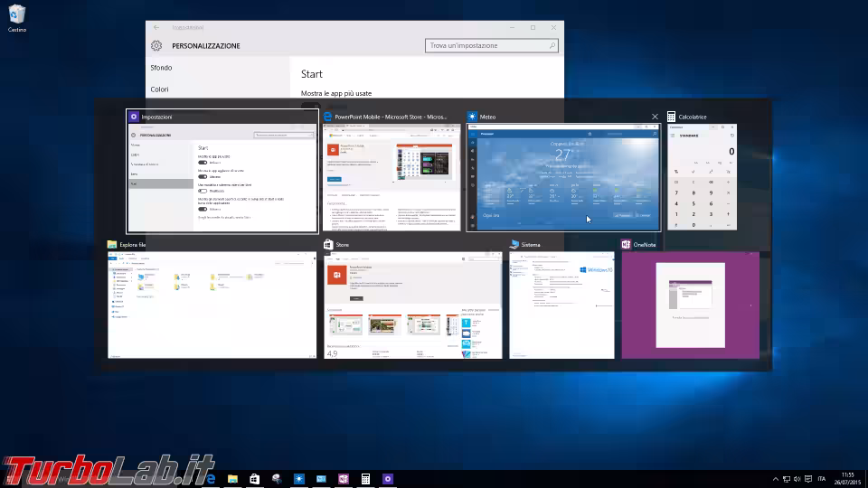Click the magnifier icon in settings search box
Screen dimensions: 868x488
pos(552,45)
